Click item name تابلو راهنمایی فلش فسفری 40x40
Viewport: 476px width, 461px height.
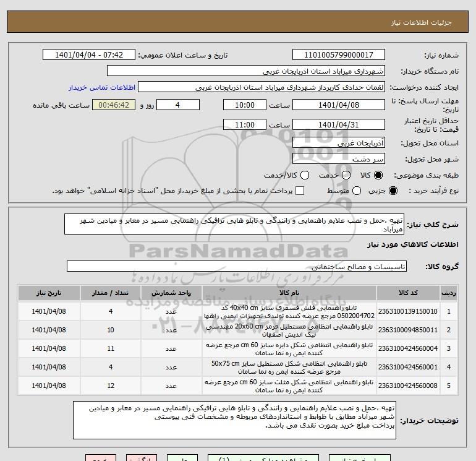[289, 312]
